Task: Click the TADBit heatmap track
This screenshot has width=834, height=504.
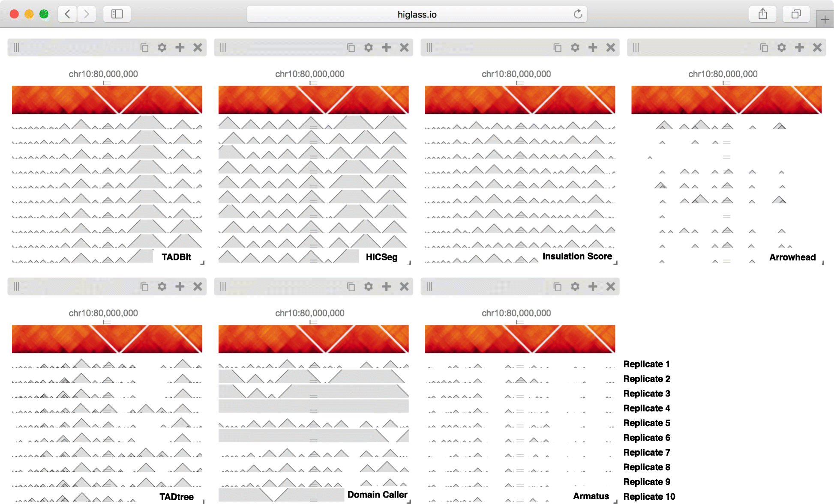Action: coord(107,100)
